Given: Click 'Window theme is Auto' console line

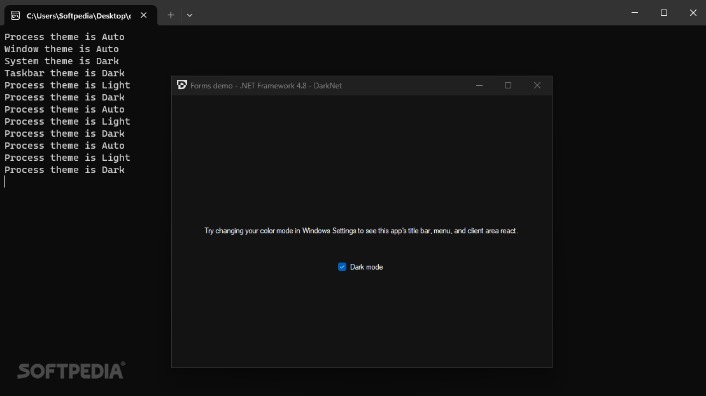Looking at the screenshot, I should coord(61,49).
